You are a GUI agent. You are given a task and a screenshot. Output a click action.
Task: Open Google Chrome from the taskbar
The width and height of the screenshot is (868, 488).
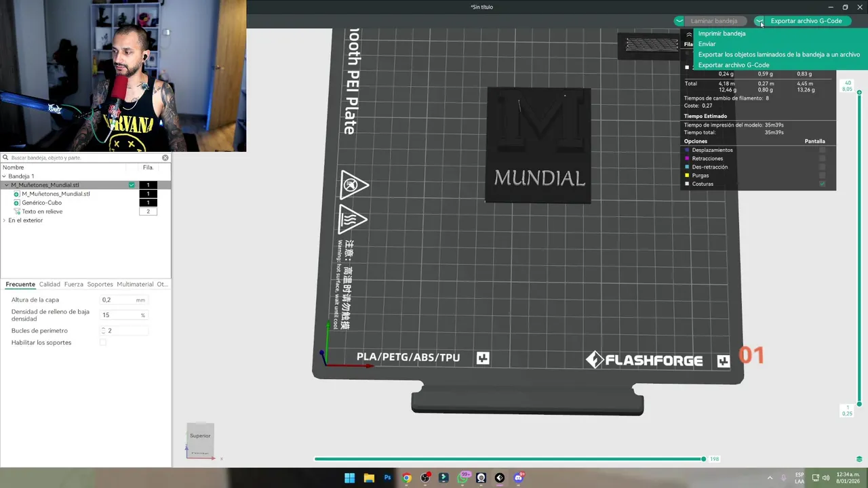pos(406,478)
